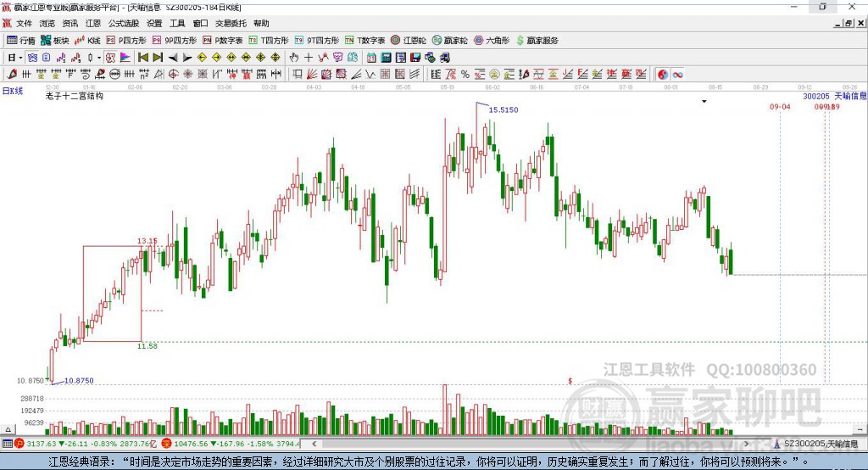Viewport: 868px width, 470px height.
Task: Open the 板块 sector view
Action: pyautogui.click(x=55, y=41)
